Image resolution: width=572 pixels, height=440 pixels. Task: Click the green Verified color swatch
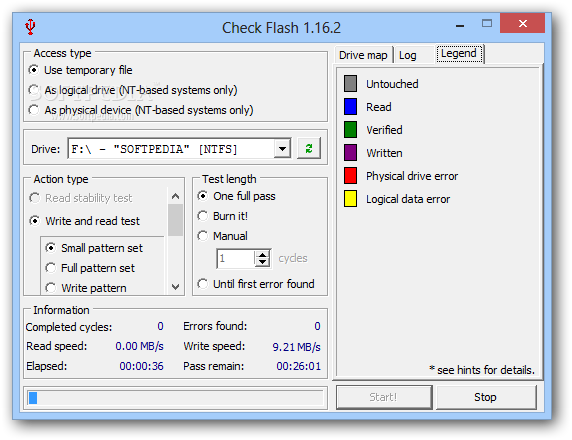351,130
